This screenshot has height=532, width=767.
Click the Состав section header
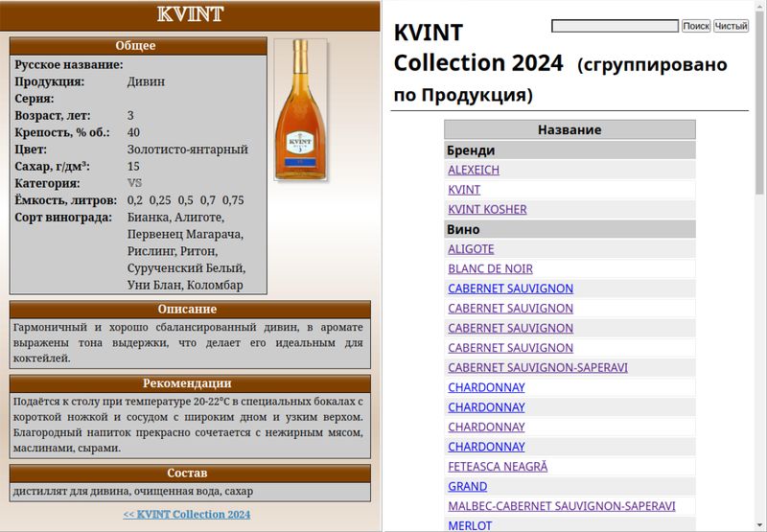[x=190, y=473]
